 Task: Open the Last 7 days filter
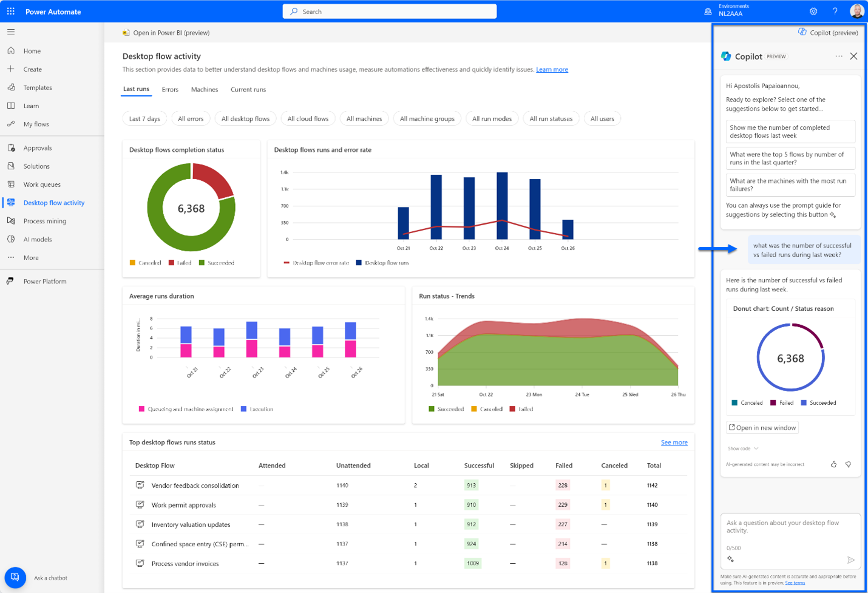144,118
